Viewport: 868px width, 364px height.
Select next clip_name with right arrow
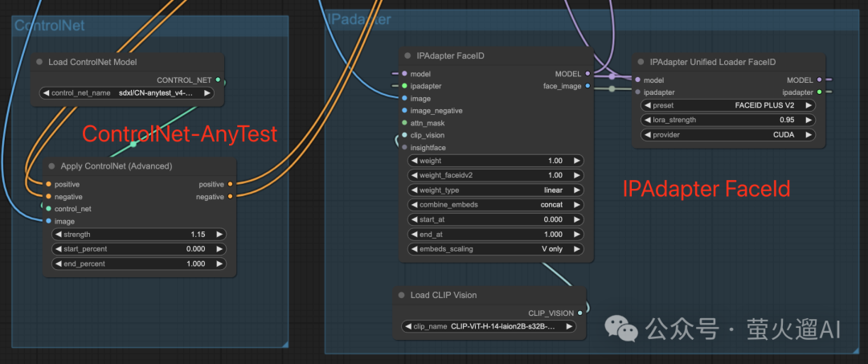[x=569, y=326]
